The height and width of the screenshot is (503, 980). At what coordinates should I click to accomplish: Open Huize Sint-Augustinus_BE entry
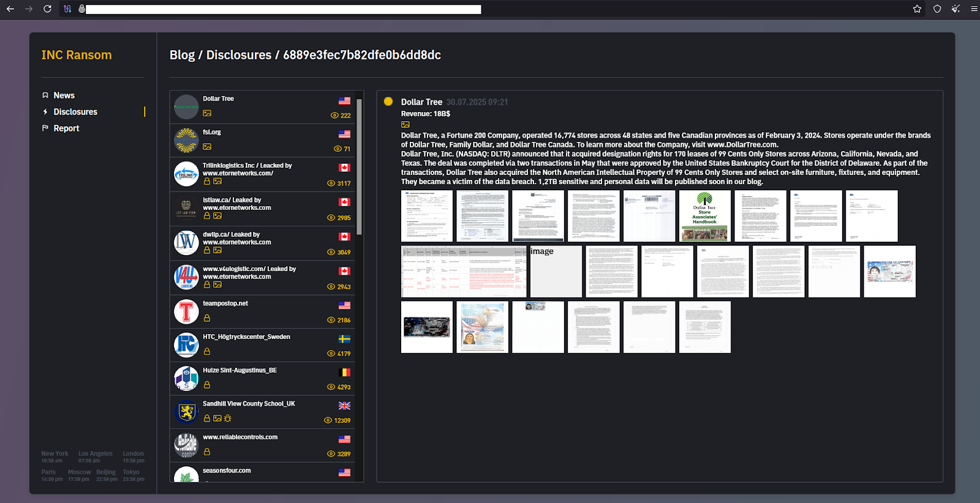[x=262, y=379]
